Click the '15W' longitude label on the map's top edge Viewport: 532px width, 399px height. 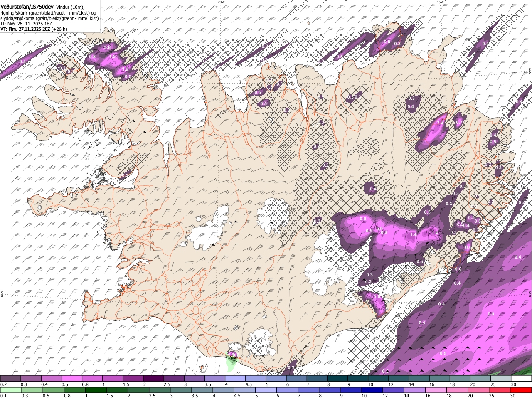(x=440, y=2)
